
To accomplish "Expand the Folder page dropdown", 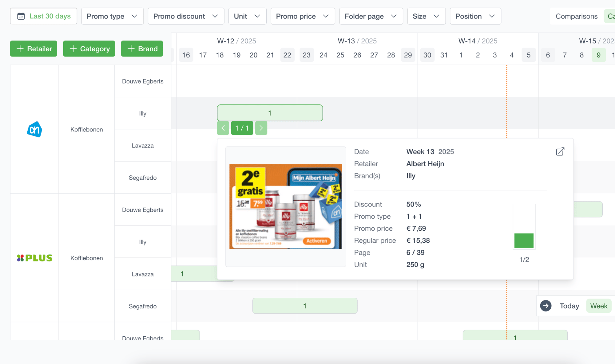I will click(x=371, y=16).
